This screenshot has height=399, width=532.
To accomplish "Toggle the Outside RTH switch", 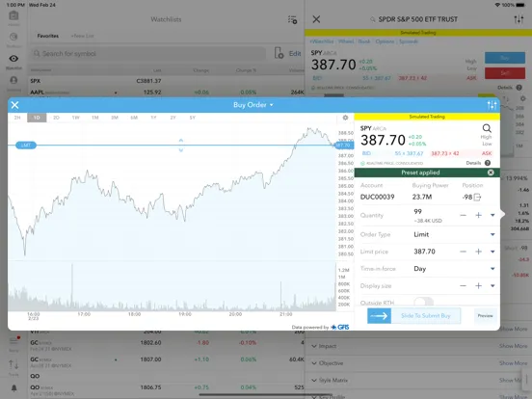I will coord(423,302).
